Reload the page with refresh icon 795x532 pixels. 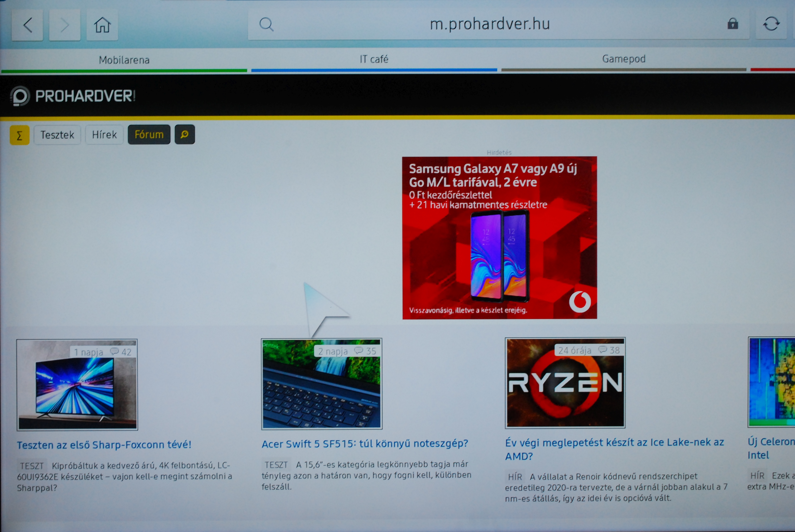click(771, 24)
